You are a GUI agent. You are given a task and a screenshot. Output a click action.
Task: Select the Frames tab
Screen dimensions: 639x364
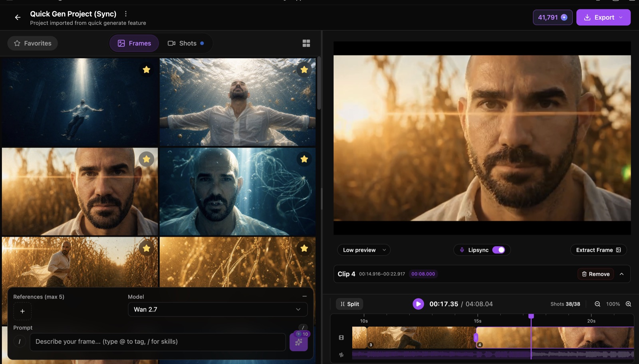point(134,43)
